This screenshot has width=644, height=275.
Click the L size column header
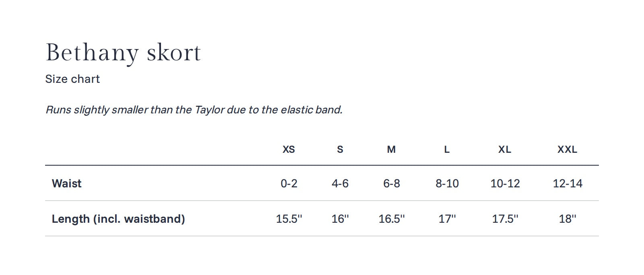[x=447, y=149]
